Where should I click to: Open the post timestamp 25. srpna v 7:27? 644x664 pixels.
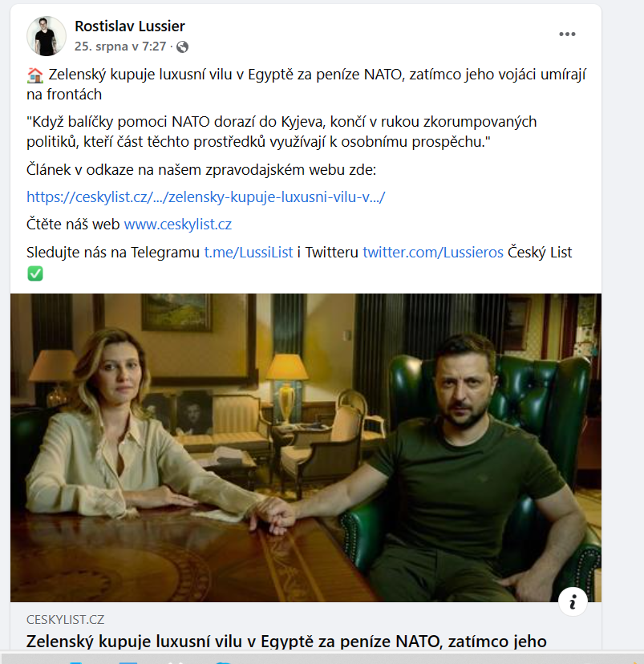point(120,47)
